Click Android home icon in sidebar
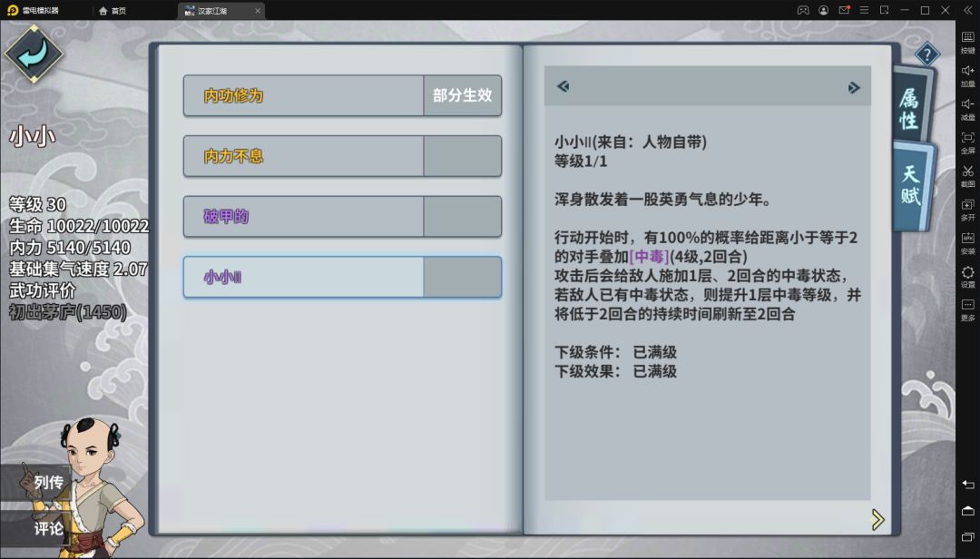This screenshot has height=559, width=980. tap(967, 511)
